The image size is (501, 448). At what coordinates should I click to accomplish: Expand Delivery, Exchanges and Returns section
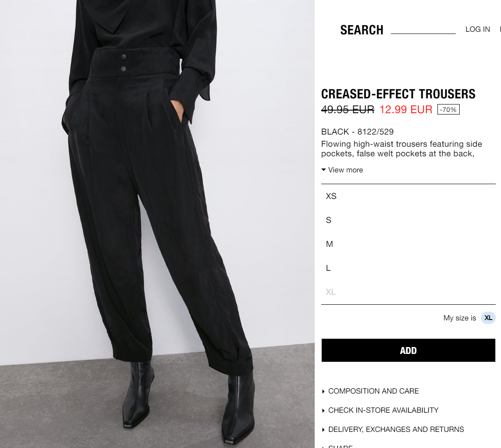[396, 429]
